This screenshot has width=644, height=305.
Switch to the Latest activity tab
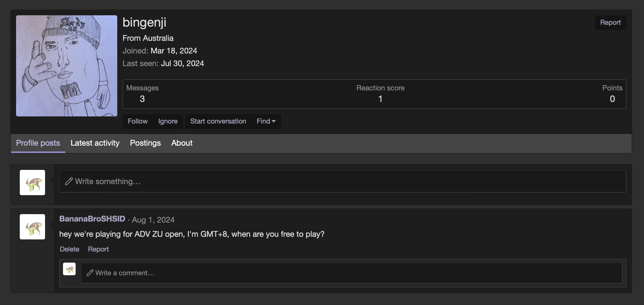[x=95, y=143]
